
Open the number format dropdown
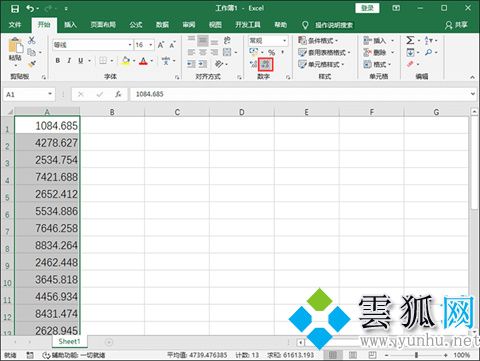[284, 41]
